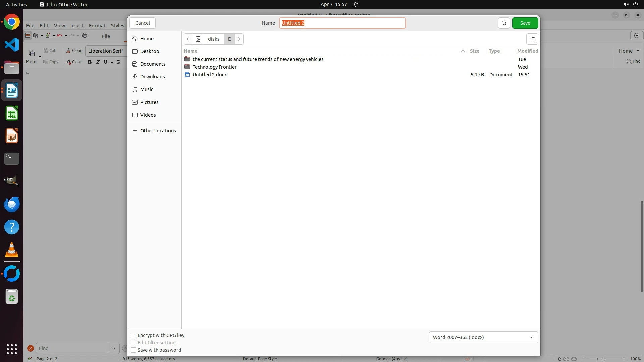Open Thunderbird mail from the dock
Image resolution: width=644 pixels, height=362 pixels.
pos(12,204)
